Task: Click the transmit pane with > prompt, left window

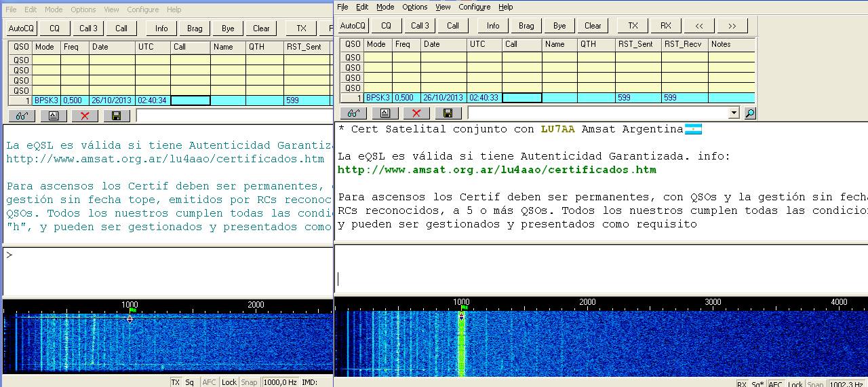Action: (167, 272)
